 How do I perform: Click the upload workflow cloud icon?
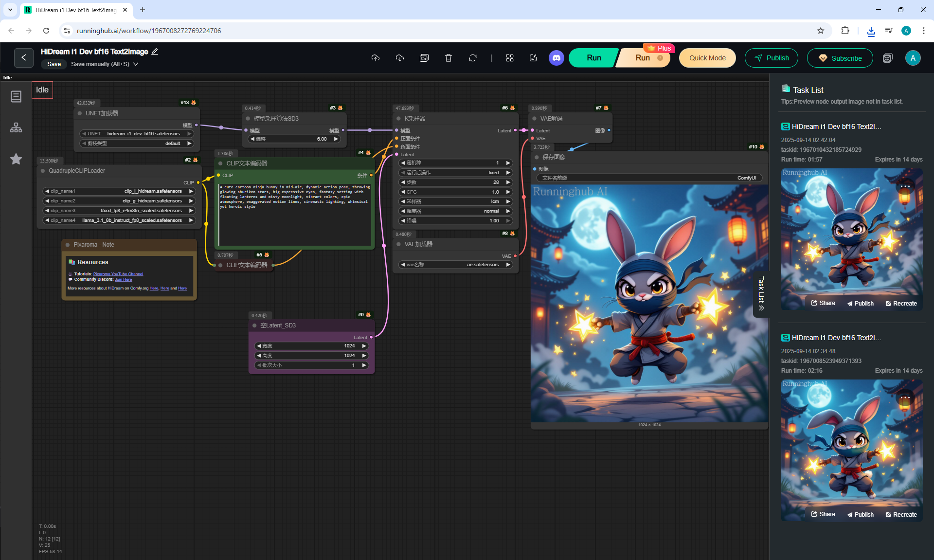click(x=375, y=58)
